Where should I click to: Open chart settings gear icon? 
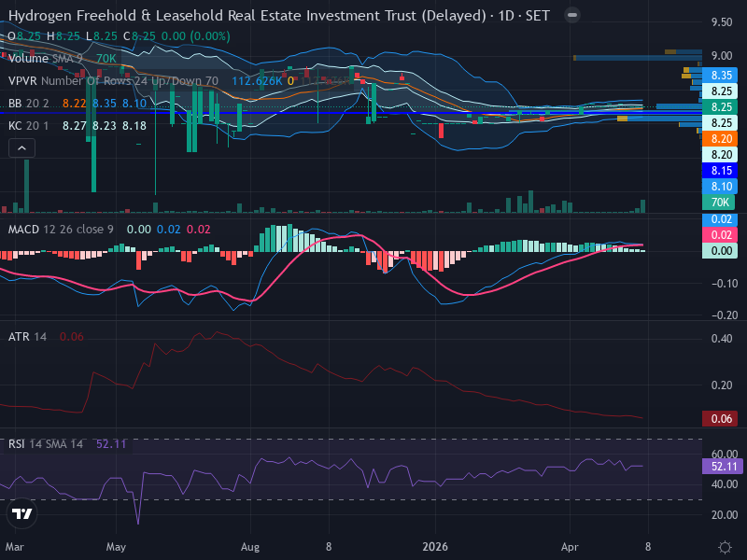coord(725,547)
